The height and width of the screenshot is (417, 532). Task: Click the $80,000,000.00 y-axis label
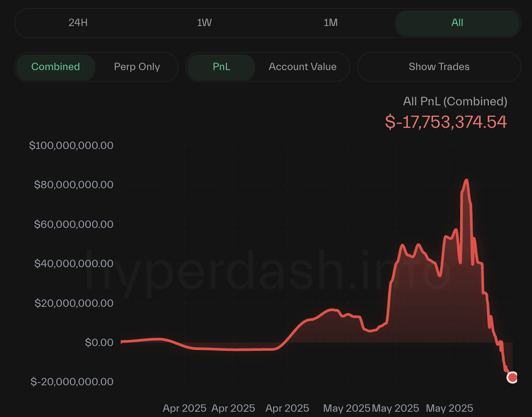(x=74, y=185)
